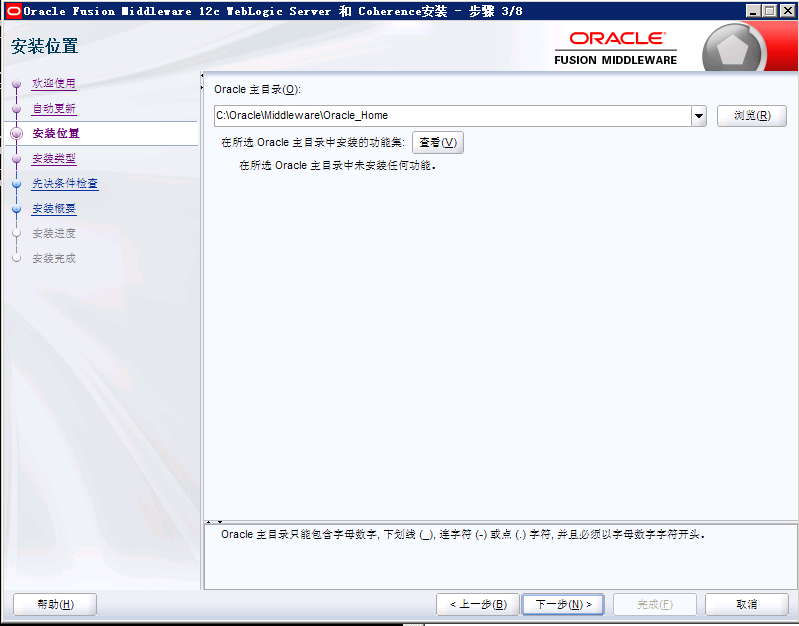Collapse the message pane splitter arrows
The height and width of the screenshot is (626, 799).
[x=214, y=522]
